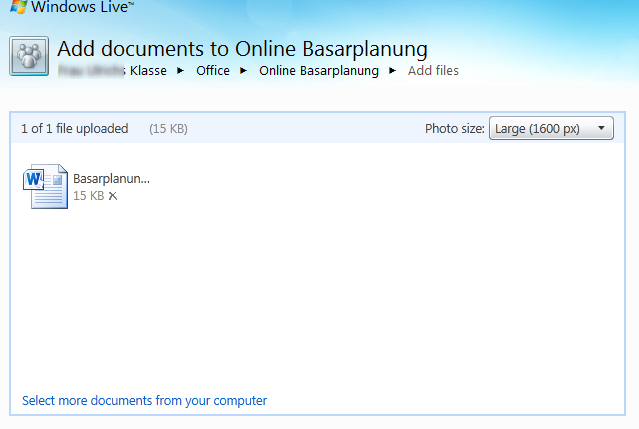Click the 15 KB size under file name
Image resolution: width=639 pixels, height=429 pixels.
tap(88, 196)
